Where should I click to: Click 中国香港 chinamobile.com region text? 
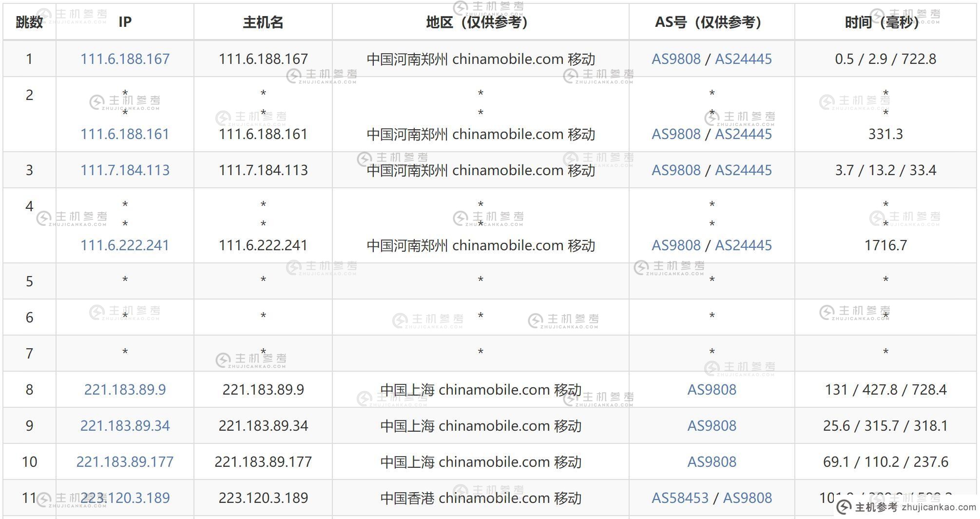(x=480, y=498)
